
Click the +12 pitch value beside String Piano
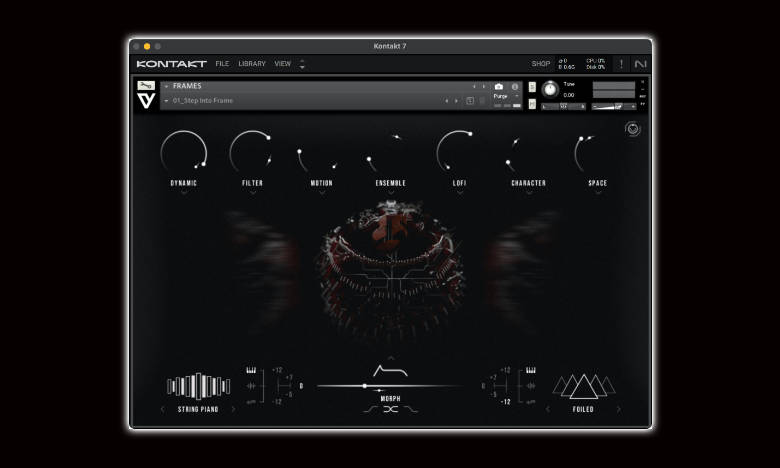(x=277, y=370)
